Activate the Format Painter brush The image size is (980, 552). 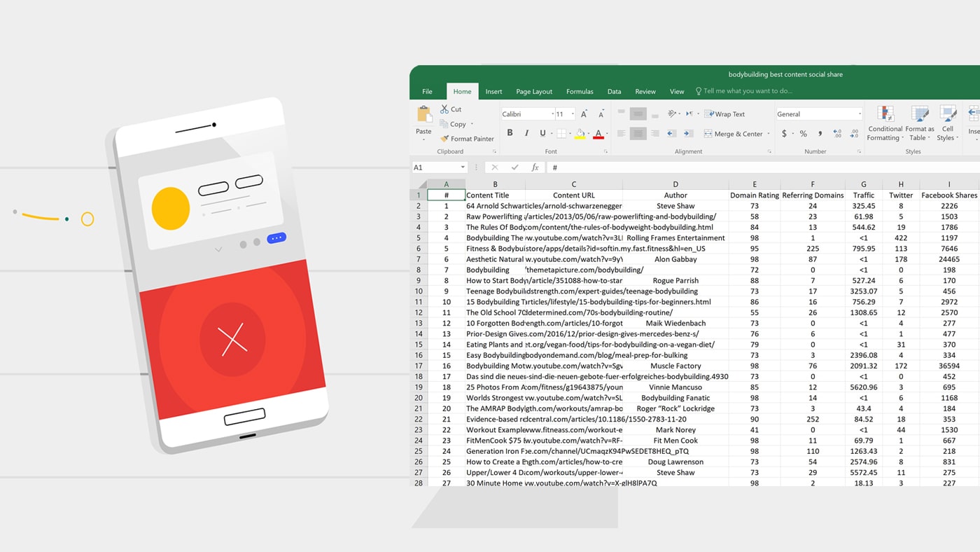(467, 139)
